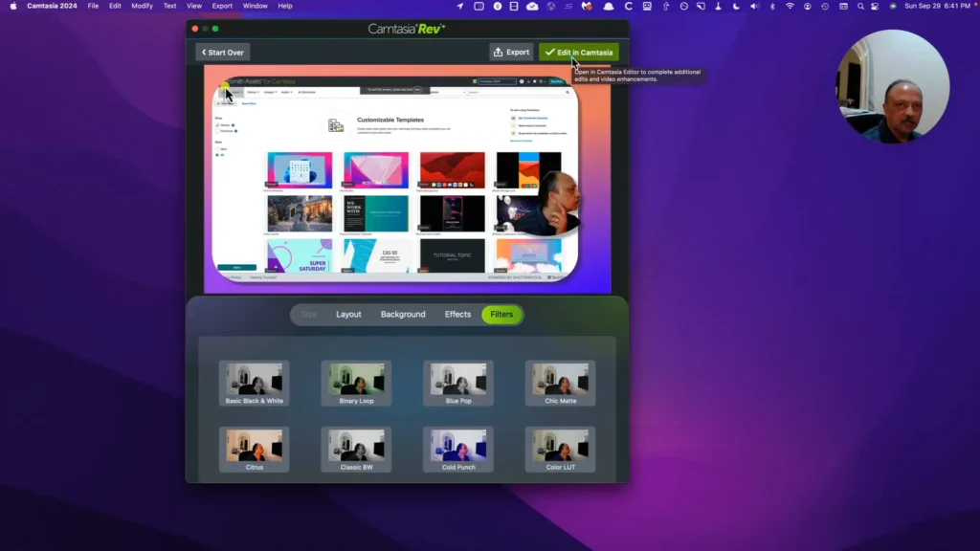
Task: Switch to the Background tab
Action: point(403,314)
